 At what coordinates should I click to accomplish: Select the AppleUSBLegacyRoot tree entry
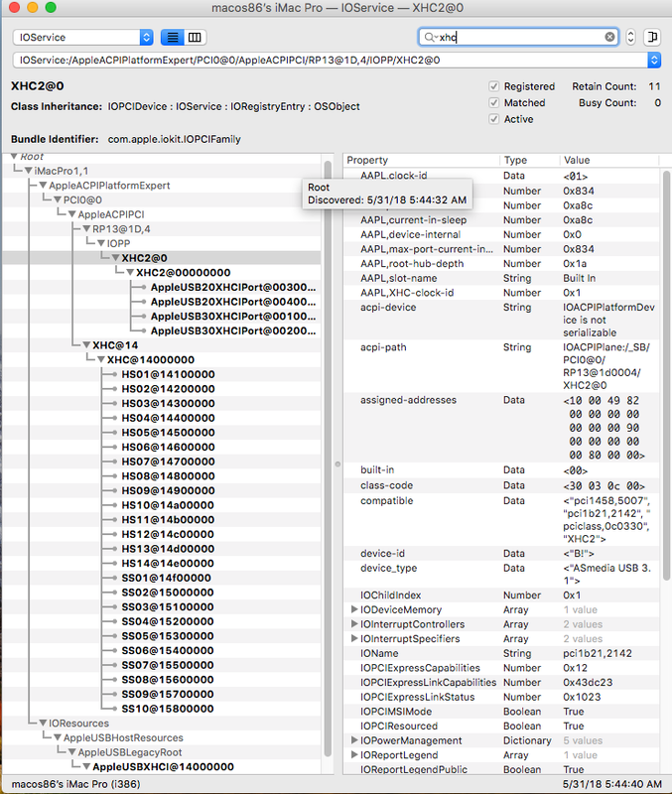(x=130, y=752)
